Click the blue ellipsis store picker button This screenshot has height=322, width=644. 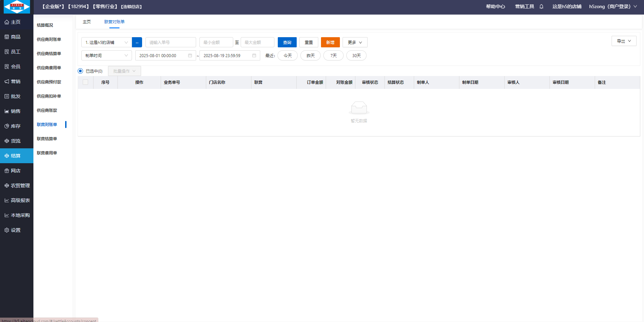tap(137, 42)
